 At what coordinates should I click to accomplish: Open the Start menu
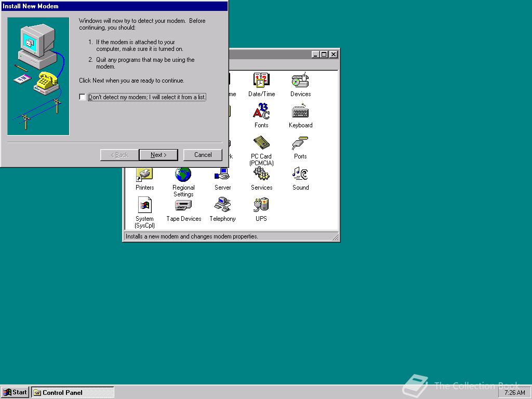[x=15, y=393]
